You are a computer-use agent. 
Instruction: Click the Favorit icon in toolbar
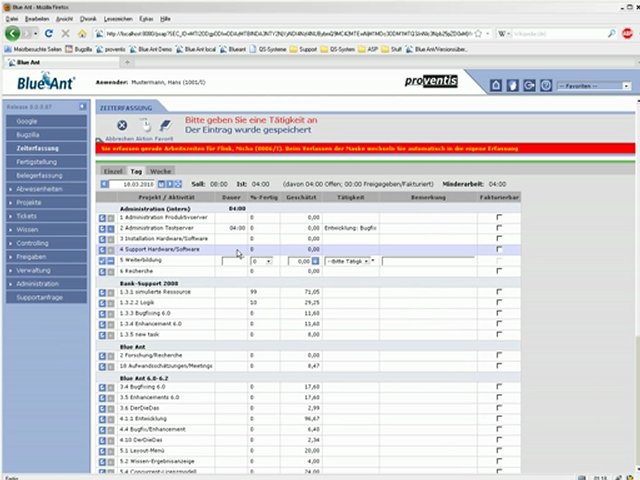point(165,125)
